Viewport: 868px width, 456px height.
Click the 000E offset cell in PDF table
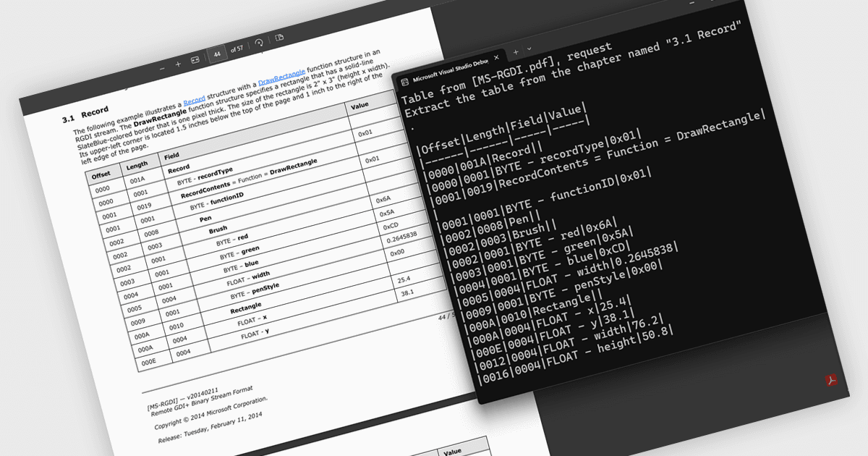[149, 360]
